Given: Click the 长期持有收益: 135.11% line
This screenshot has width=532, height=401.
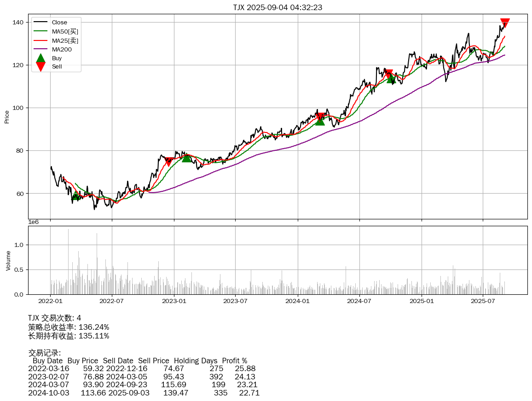Looking at the screenshot, I should click(x=69, y=336).
